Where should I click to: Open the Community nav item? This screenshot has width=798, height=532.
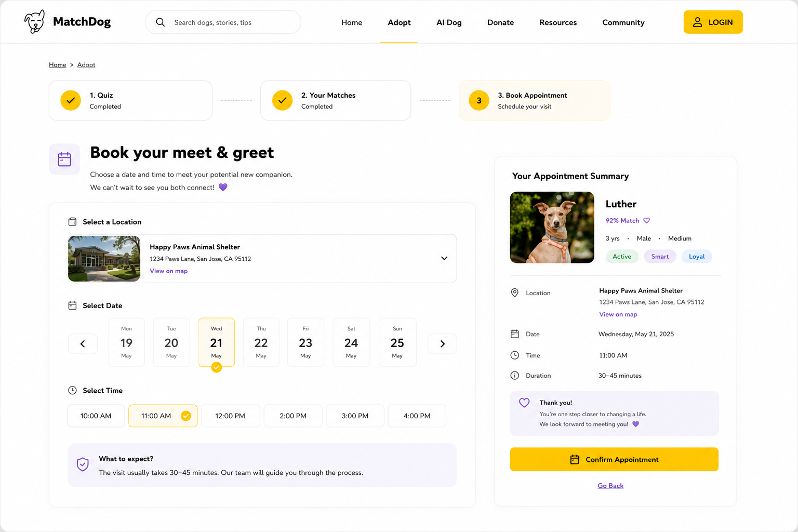tap(623, 22)
